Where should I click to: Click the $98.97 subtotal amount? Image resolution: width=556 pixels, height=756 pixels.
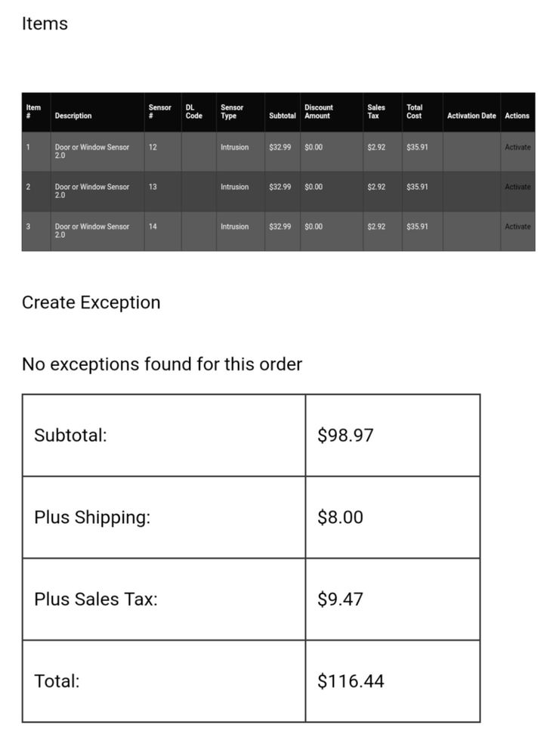345,435
